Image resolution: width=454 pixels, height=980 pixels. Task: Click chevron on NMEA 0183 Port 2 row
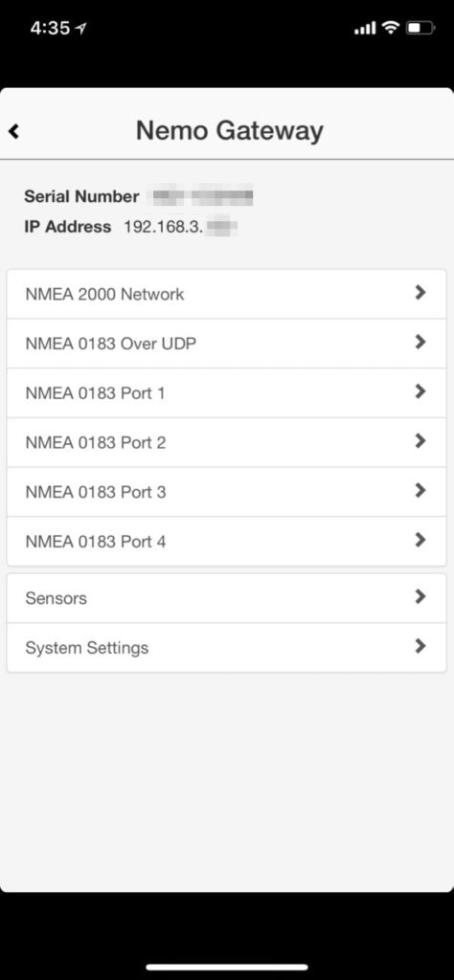(x=420, y=441)
